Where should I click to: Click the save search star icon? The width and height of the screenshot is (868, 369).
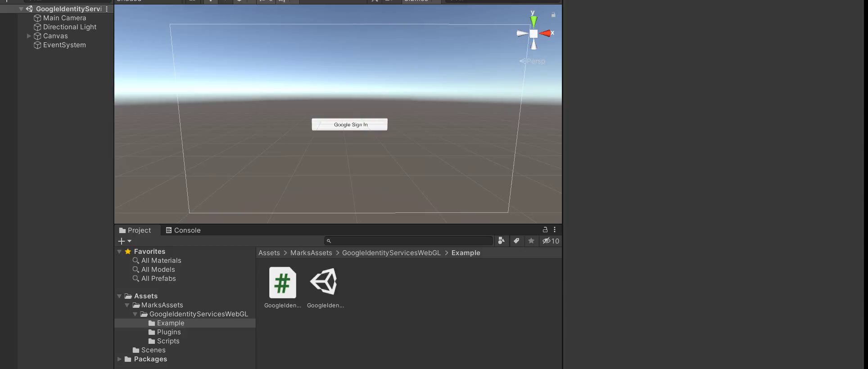point(531,241)
